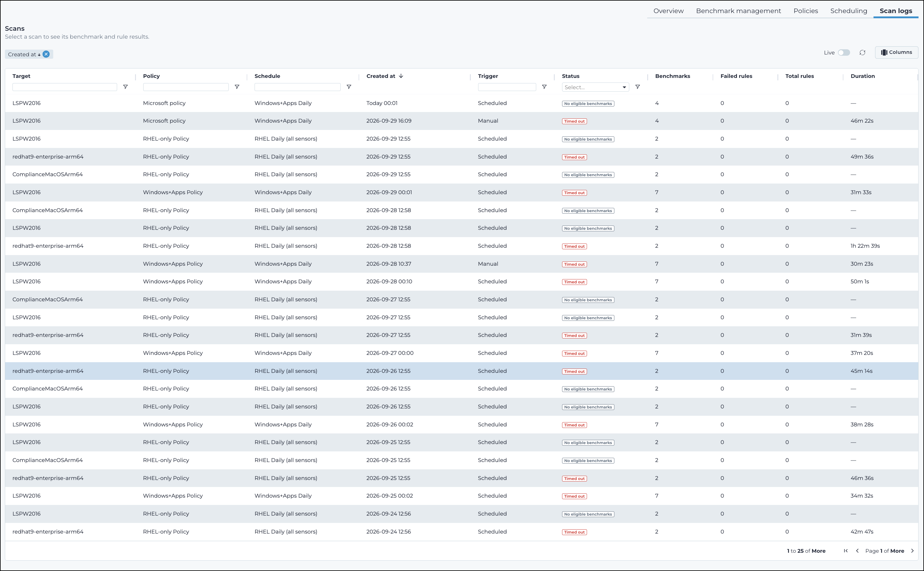Viewport: 924px width, 571px height.
Task: Select the scan created 2026-09-29 16:09
Action: coord(461,121)
